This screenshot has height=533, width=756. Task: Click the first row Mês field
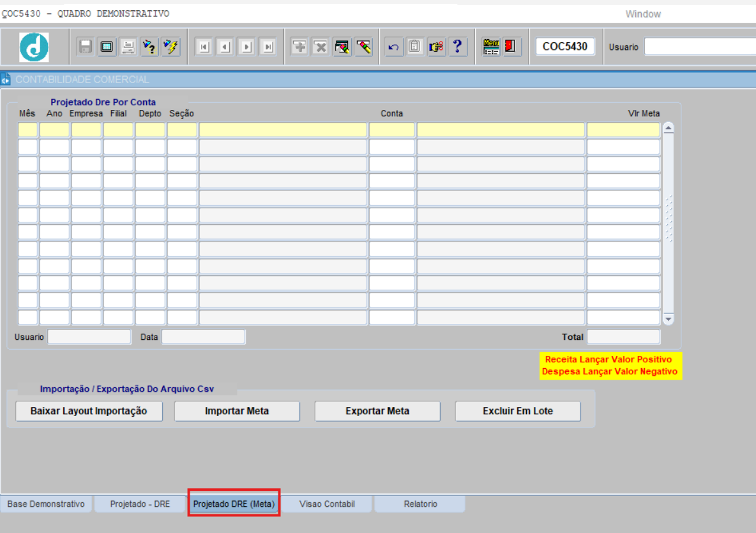[27, 130]
